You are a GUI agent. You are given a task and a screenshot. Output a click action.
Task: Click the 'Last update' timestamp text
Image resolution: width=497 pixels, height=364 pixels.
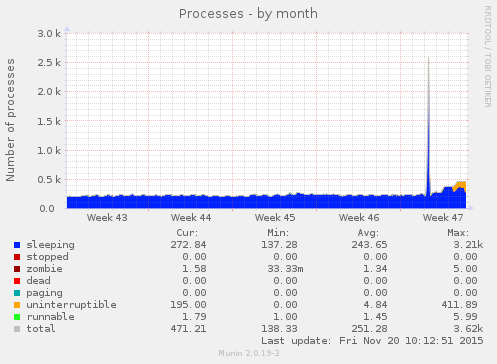[372, 341]
